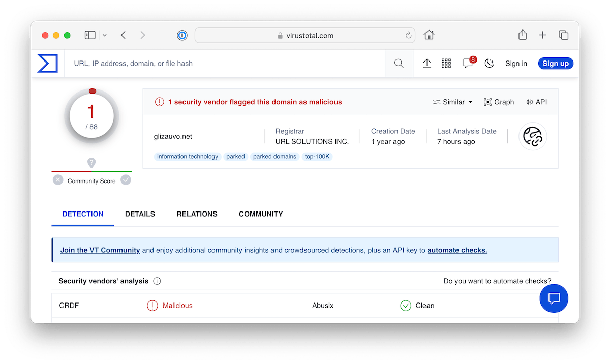Switch to the DETAILS tab

click(x=140, y=214)
